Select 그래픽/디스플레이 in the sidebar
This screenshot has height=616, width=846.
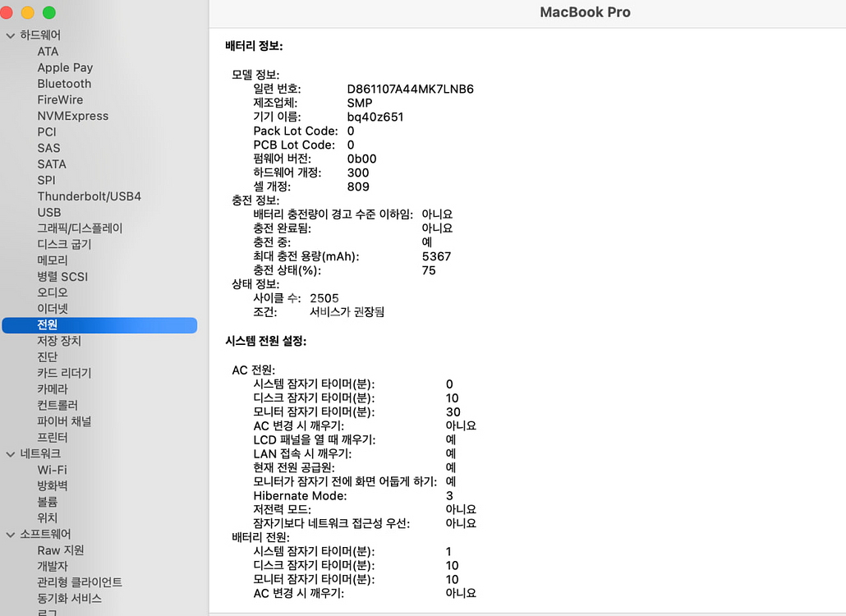coord(80,228)
